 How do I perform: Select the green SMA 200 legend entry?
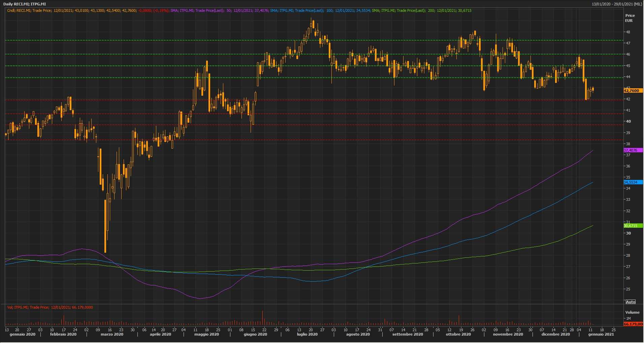(421, 10)
